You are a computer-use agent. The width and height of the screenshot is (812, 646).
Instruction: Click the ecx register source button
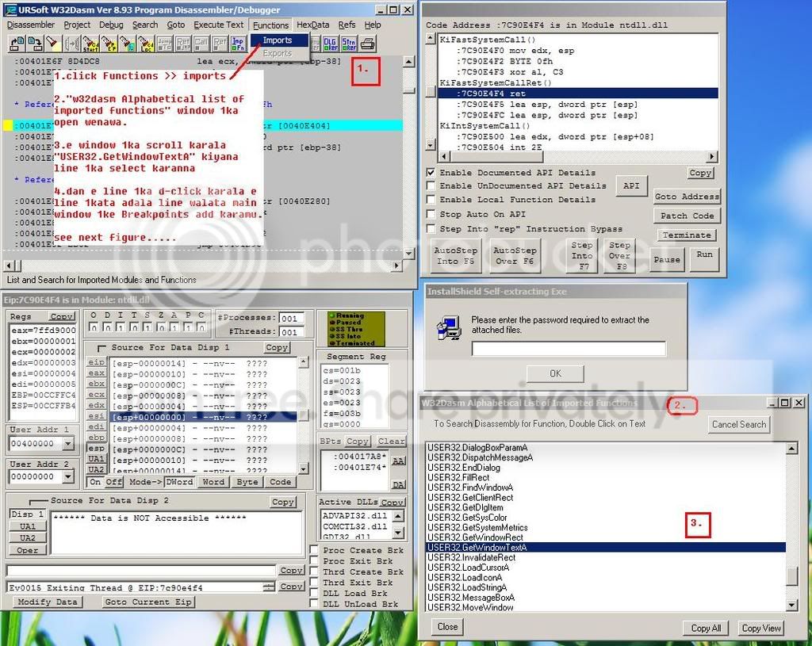(96, 395)
